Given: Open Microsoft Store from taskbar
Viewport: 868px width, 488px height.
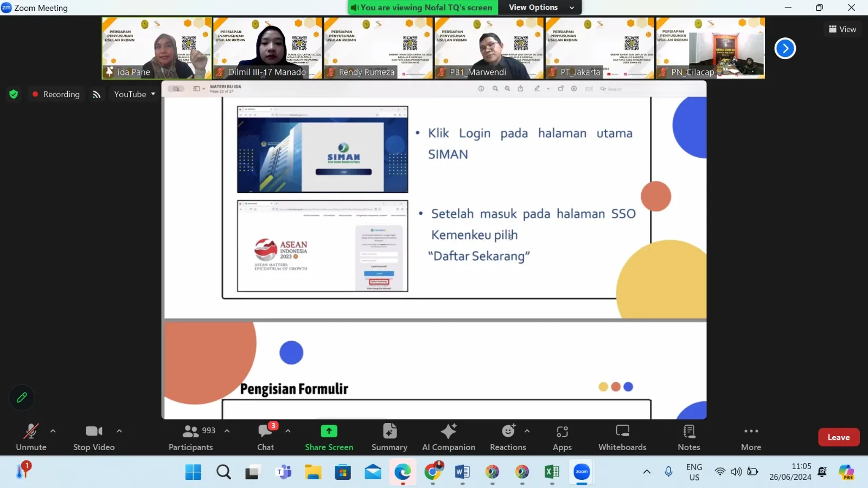Looking at the screenshot, I should tap(343, 472).
